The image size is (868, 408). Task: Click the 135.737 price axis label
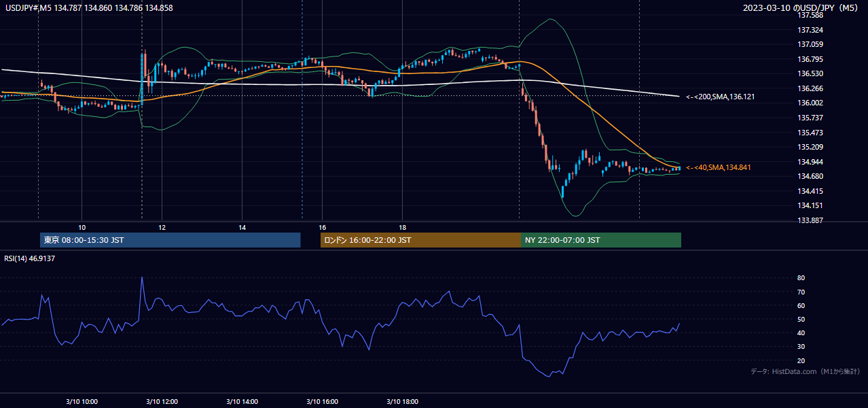point(811,118)
